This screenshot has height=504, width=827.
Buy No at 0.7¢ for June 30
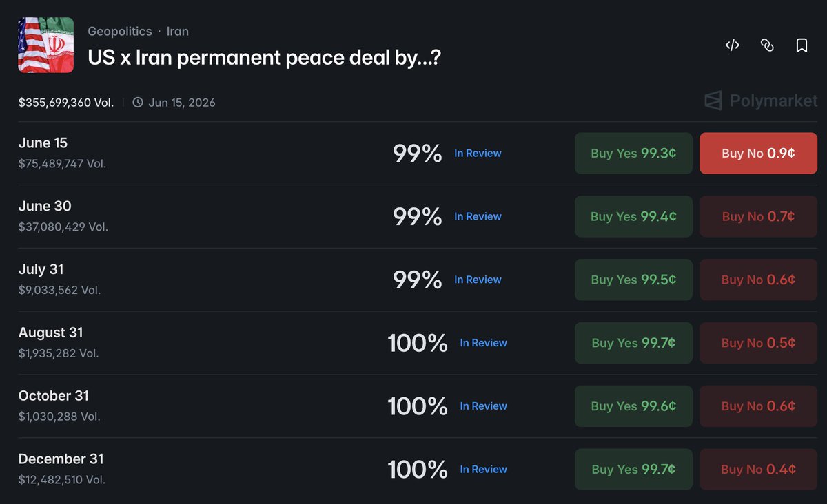[758, 216]
